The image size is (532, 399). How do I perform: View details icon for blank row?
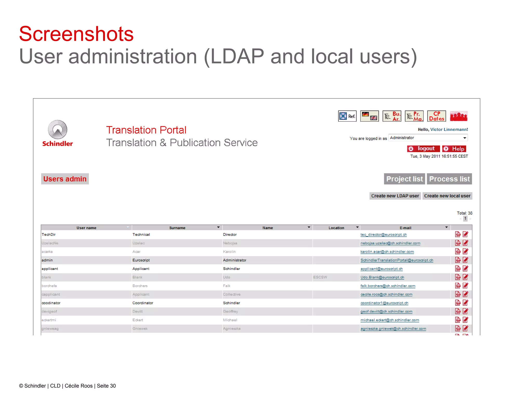458,277
